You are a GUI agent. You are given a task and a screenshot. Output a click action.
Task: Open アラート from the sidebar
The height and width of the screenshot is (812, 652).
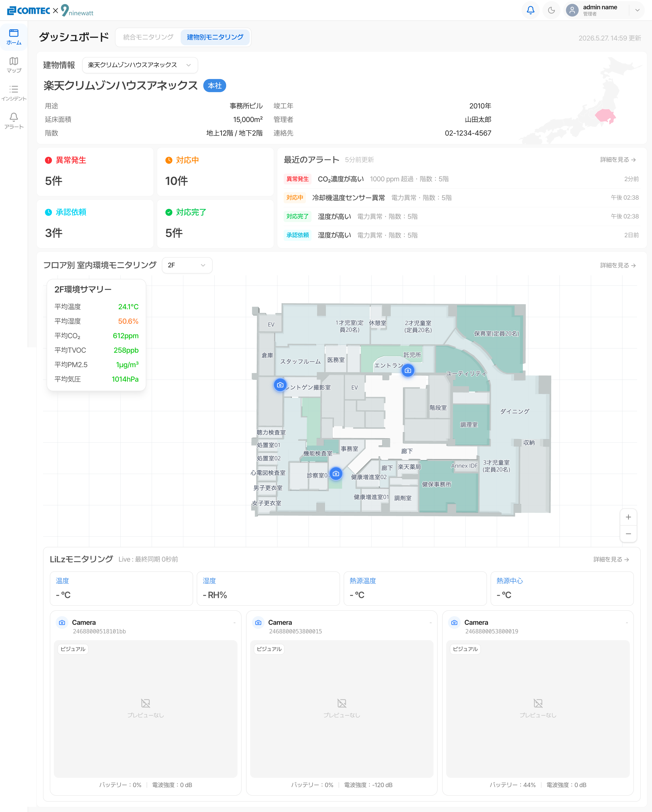14,121
